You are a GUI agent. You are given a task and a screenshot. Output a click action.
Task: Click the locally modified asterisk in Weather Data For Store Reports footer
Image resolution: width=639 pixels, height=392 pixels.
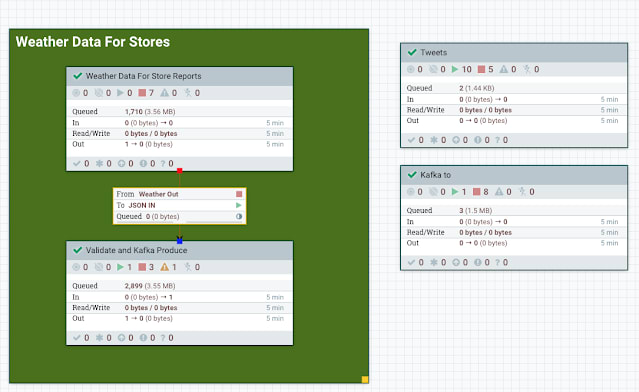99,163
